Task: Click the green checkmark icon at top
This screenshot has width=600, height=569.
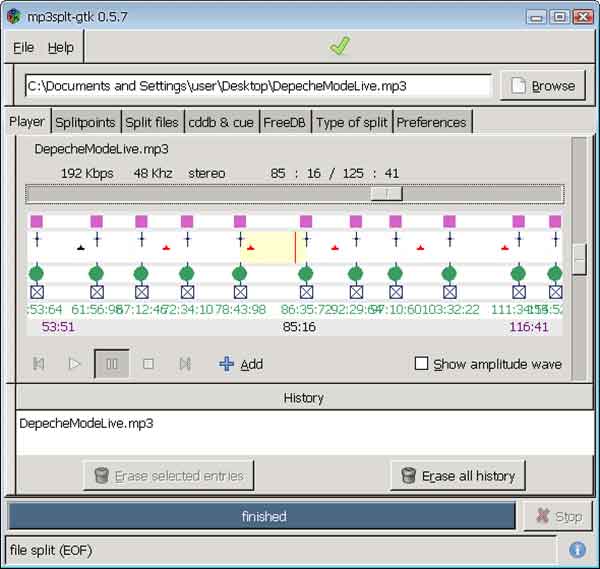Action: click(340, 46)
